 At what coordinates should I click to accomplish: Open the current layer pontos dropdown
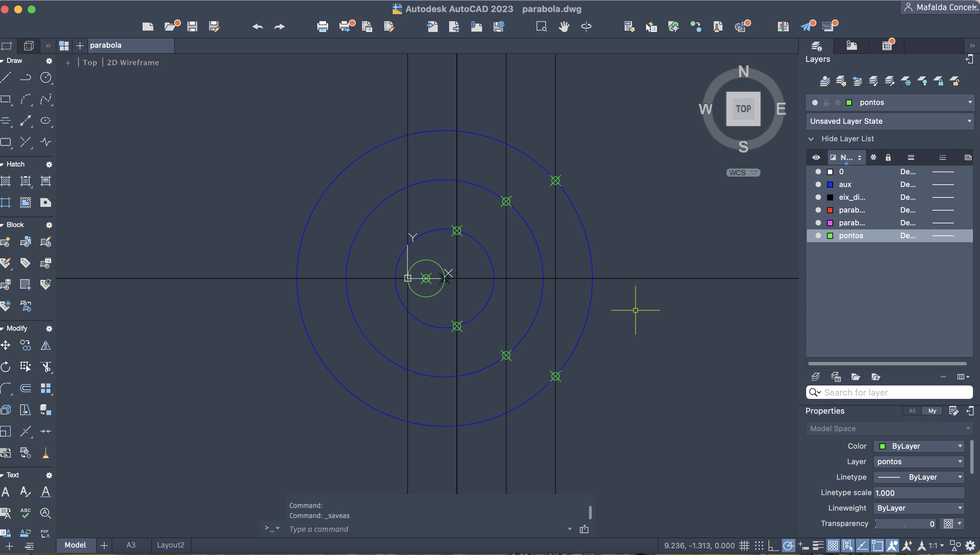(970, 102)
